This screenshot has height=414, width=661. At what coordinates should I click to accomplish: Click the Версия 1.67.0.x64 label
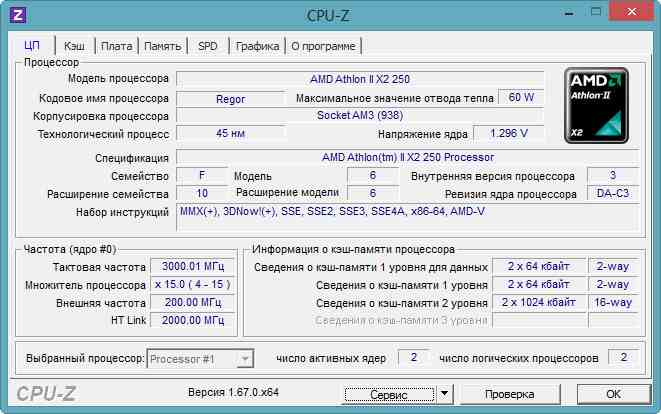[x=233, y=392]
